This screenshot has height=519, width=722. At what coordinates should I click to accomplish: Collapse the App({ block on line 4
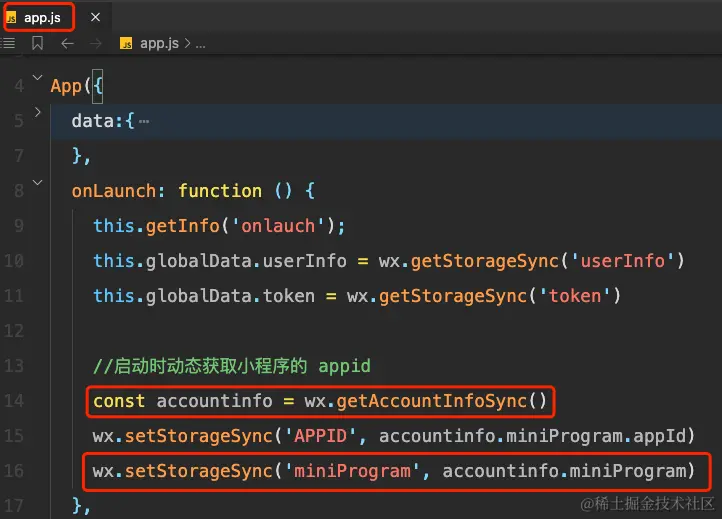(38, 77)
